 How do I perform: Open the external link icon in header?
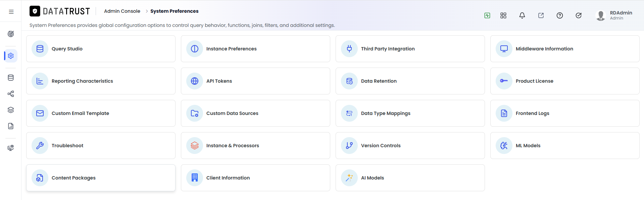541,15
